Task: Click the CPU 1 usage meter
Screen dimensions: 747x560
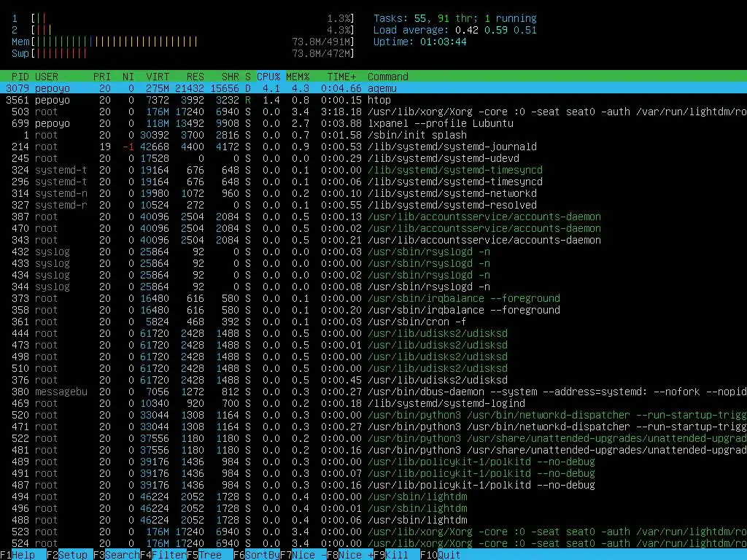Action: (183, 18)
